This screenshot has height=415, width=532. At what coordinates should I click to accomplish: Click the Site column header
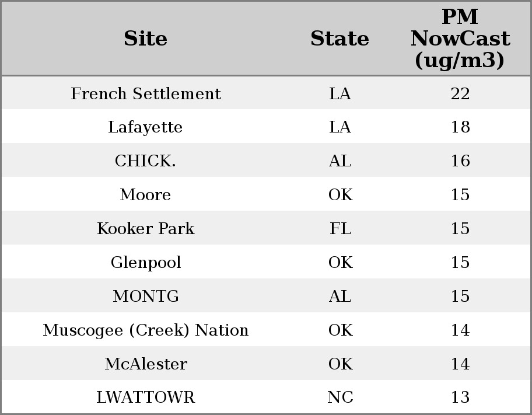click(x=145, y=39)
